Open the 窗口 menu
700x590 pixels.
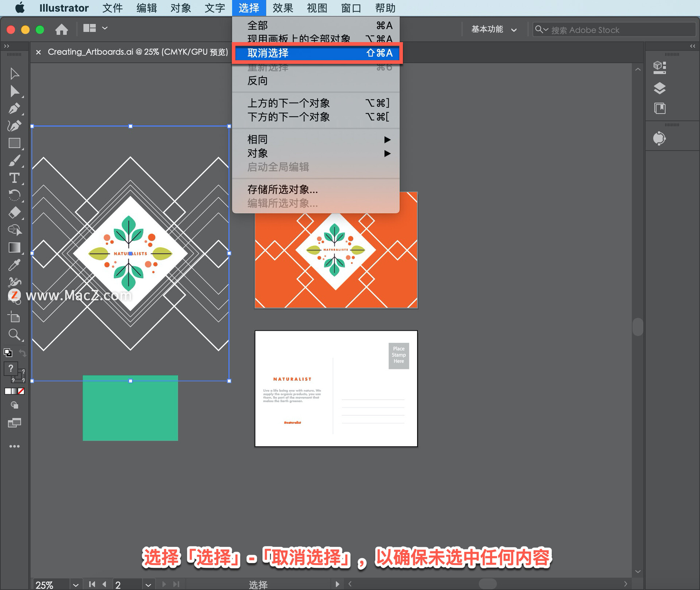[351, 8]
